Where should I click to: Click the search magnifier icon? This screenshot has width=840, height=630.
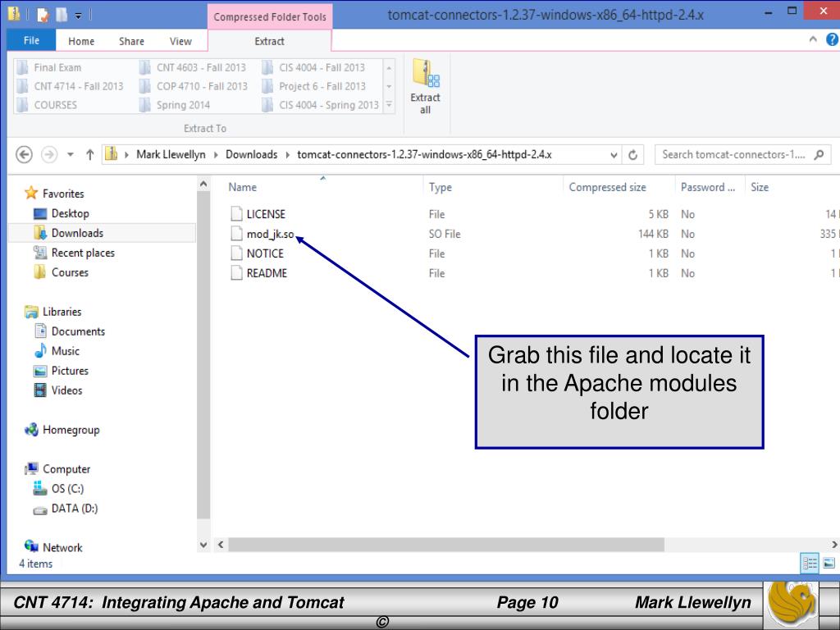pos(819,155)
